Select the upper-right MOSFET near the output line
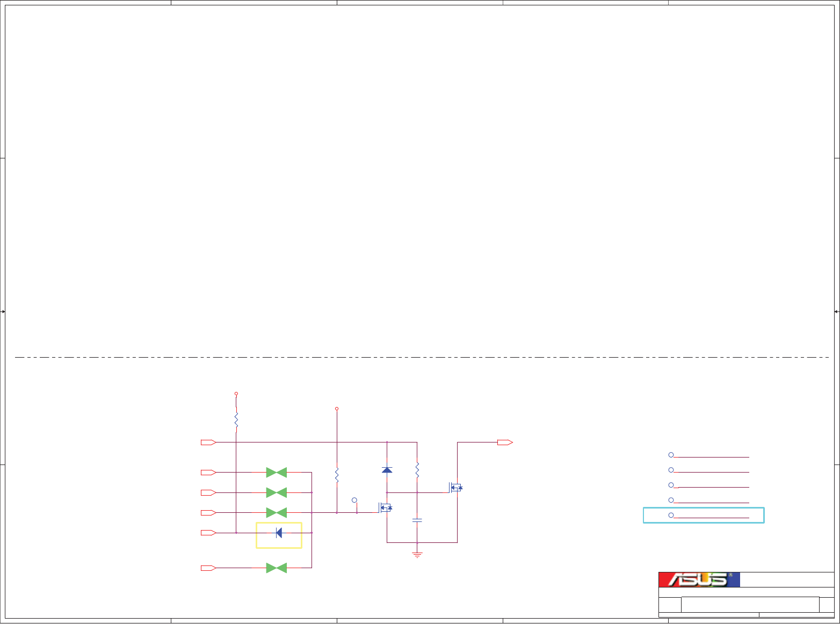 pyautogui.click(x=456, y=488)
